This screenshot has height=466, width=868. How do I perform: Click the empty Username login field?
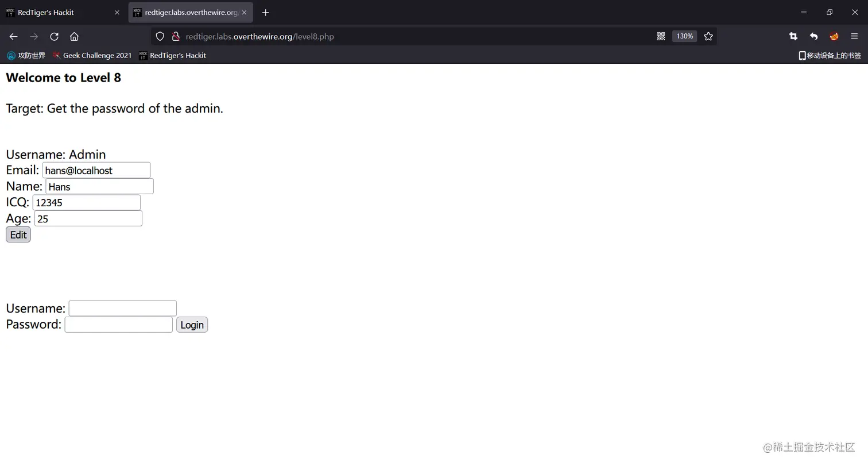pyautogui.click(x=123, y=309)
